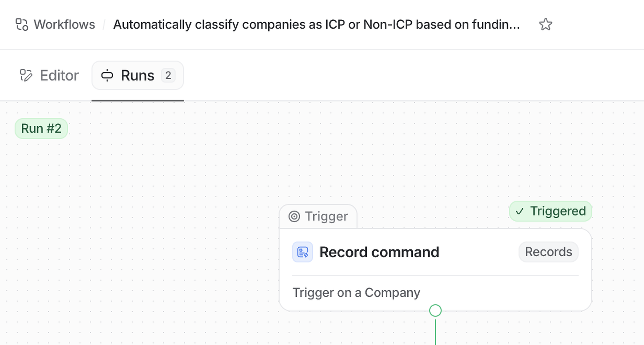Click the Record command block icon
This screenshot has height=345, width=644.
303,252
